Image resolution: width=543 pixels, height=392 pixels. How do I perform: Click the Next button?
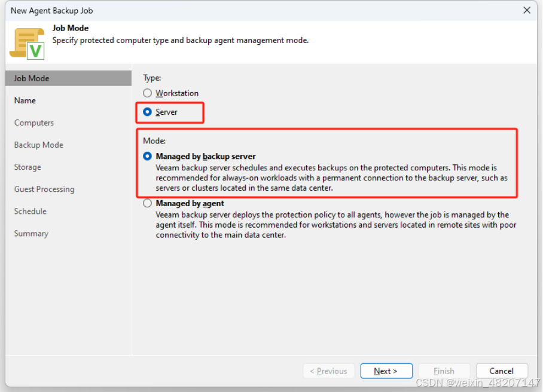[x=386, y=371]
